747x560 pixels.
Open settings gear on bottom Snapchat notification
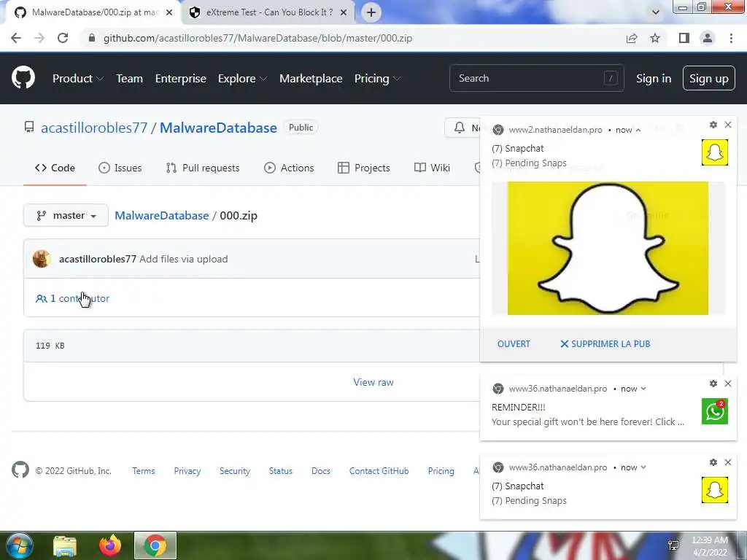(x=713, y=462)
